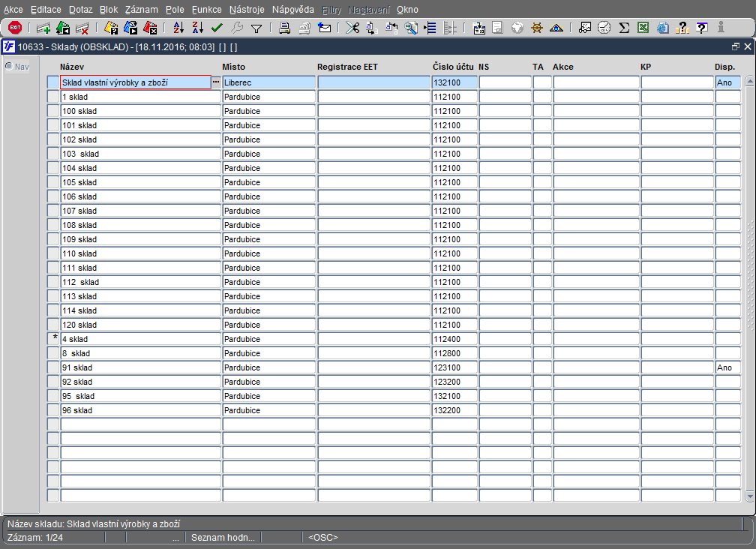The height and width of the screenshot is (549, 756).
Task: Select the Nav radio button
Action: [9, 66]
